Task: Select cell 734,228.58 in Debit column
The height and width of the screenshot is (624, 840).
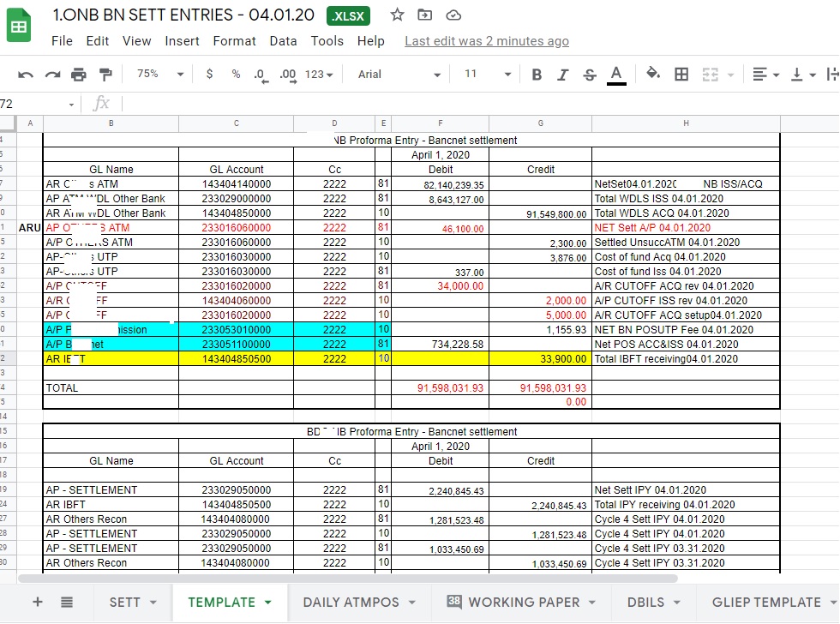Action: [x=441, y=345]
